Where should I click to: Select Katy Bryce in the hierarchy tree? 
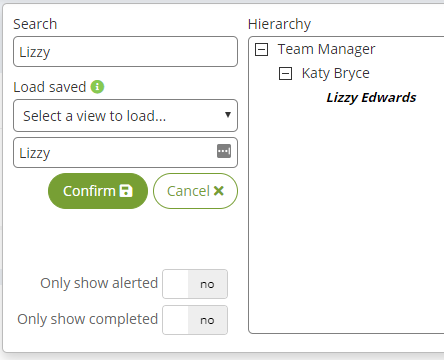pos(336,73)
